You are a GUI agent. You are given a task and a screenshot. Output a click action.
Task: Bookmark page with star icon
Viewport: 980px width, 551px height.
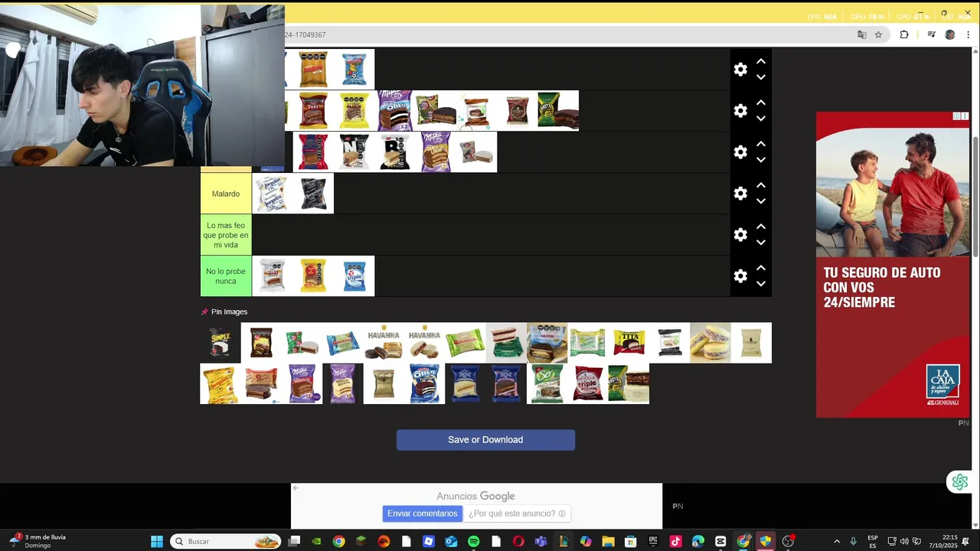point(878,34)
